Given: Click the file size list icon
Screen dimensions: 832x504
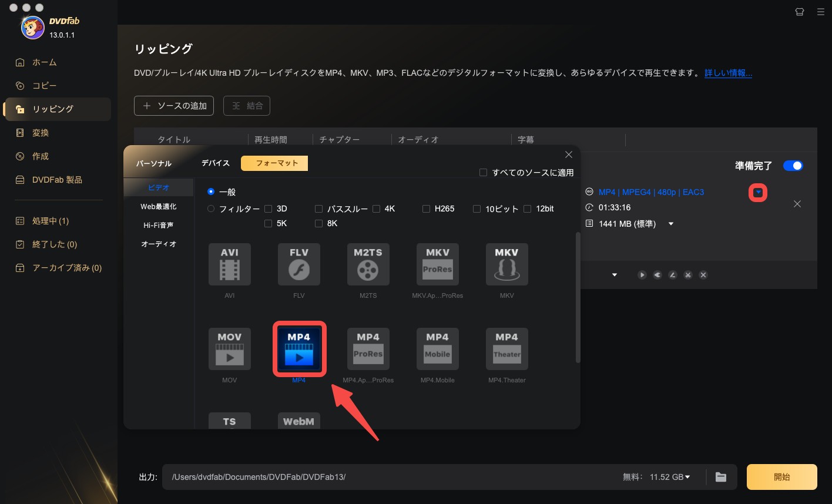Looking at the screenshot, I should [x=589, y=224].
